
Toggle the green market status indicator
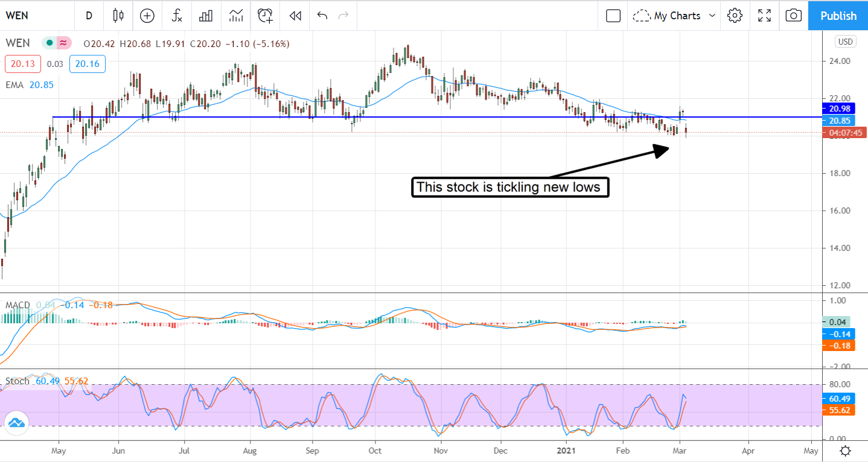click(49, 43)
